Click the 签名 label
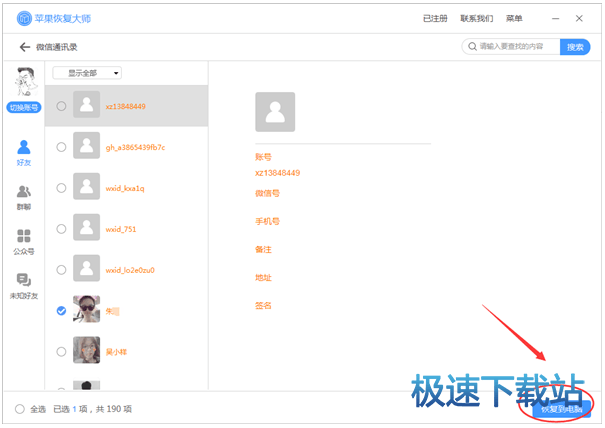The image size is (605, 428). [264, 306]
